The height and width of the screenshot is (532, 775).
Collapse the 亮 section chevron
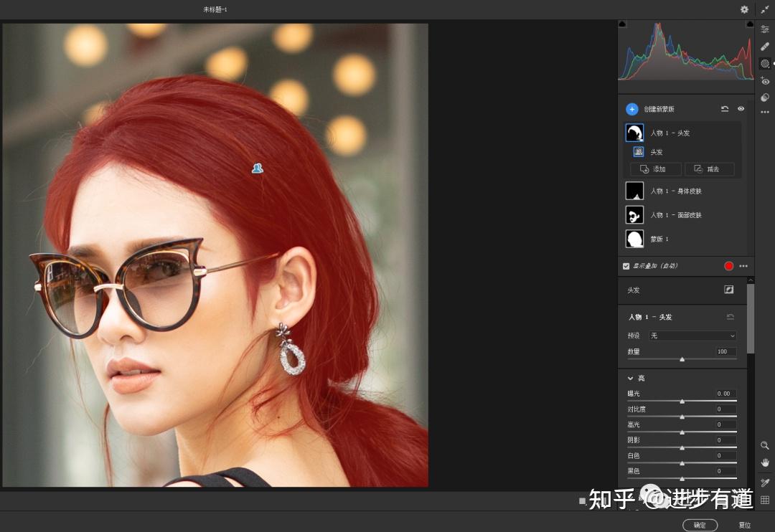tap(630, 378)
